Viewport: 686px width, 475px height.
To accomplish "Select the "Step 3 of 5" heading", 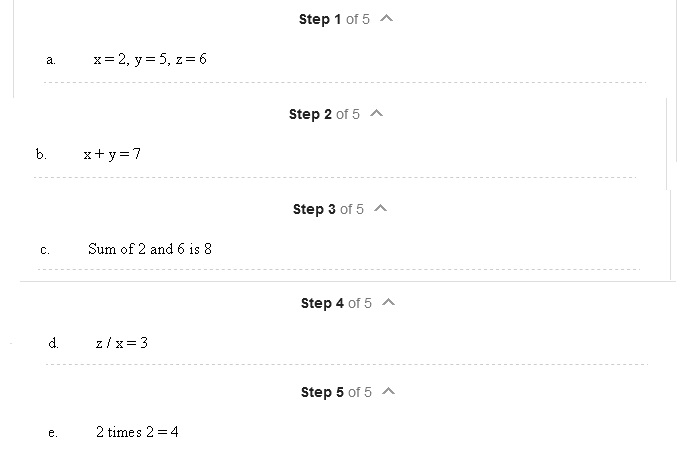I will pyautogui.click(x=328, y=209).
